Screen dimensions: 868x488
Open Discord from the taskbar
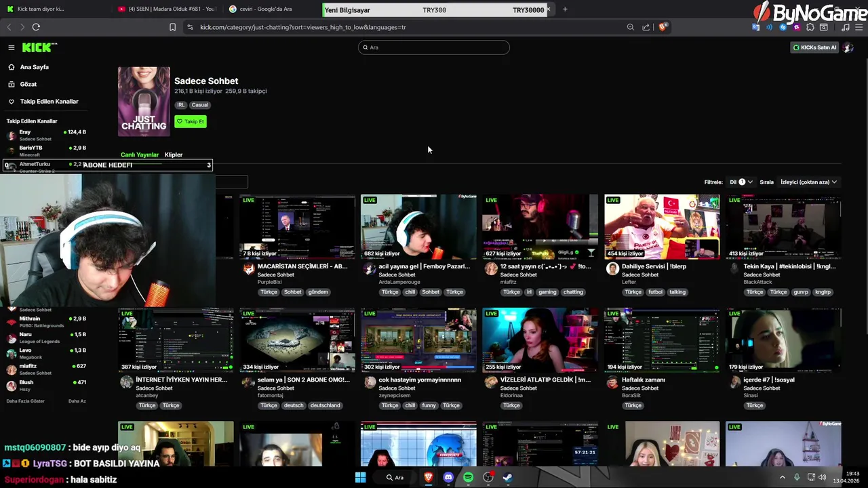click(x=448, y=477)
